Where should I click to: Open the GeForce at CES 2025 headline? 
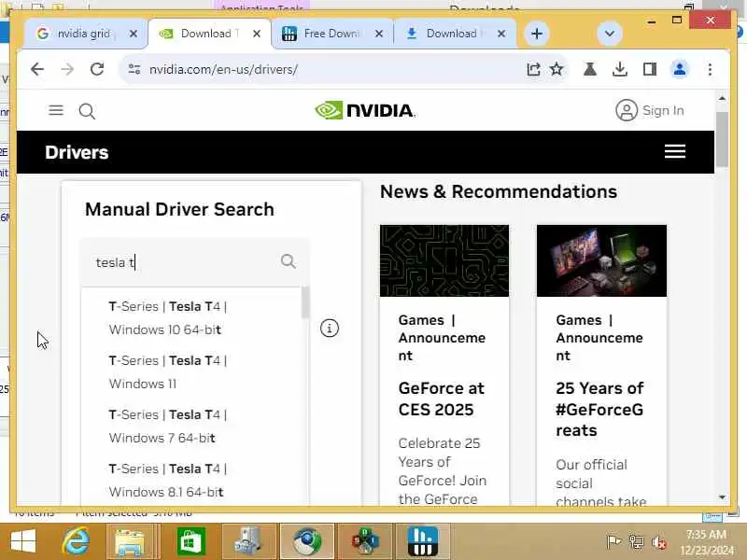pos(441,399)
